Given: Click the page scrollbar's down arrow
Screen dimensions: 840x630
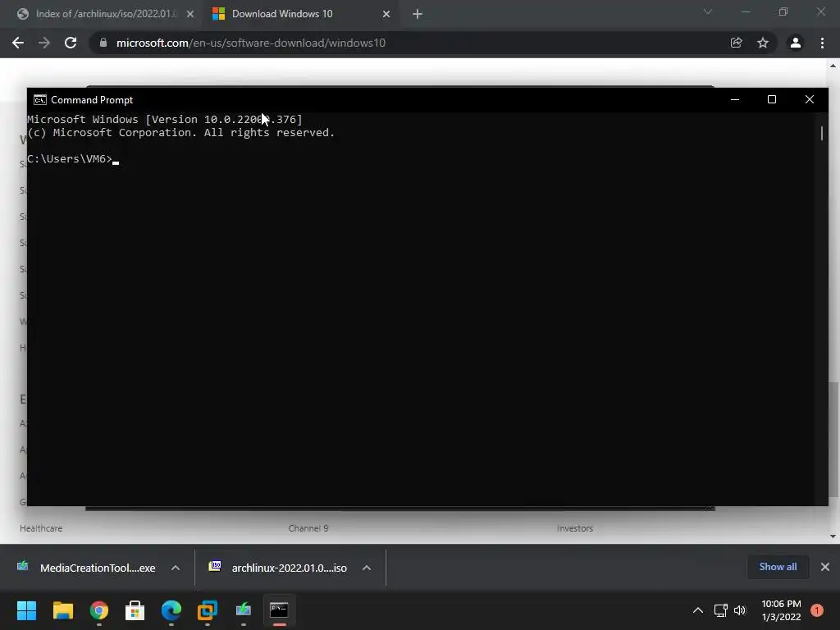Looking at the screenshot, I should pyautogui.click(x=833, y=536).
